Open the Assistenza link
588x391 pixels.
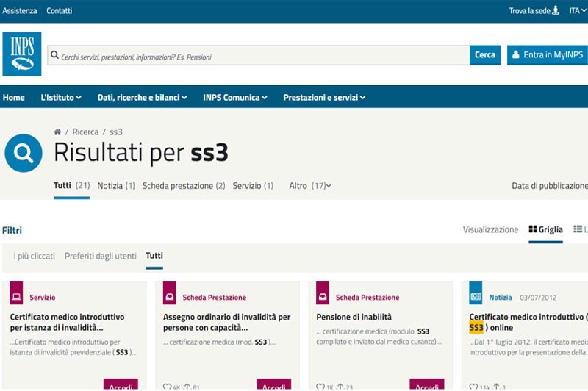pos(20,11)
